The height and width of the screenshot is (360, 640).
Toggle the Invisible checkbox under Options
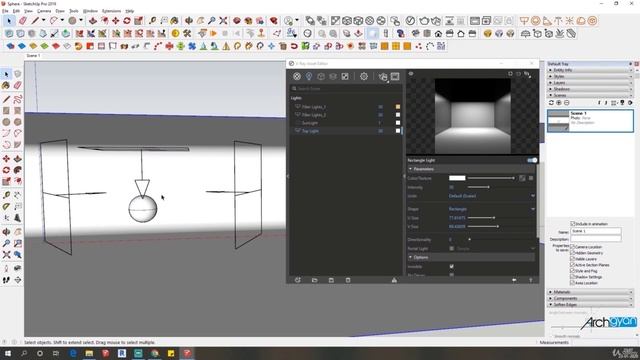pos(451,267)
